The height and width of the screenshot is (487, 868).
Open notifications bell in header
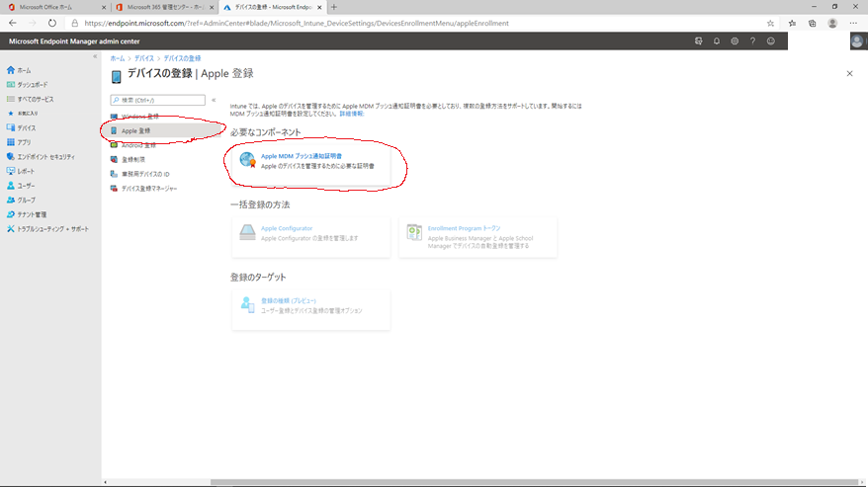(x=717, y=41)
